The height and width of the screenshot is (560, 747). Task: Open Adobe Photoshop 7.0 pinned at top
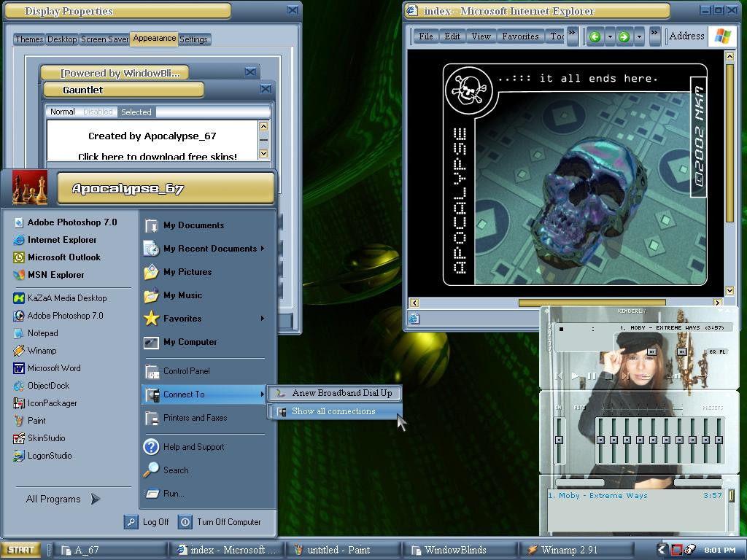coord(65,222)
